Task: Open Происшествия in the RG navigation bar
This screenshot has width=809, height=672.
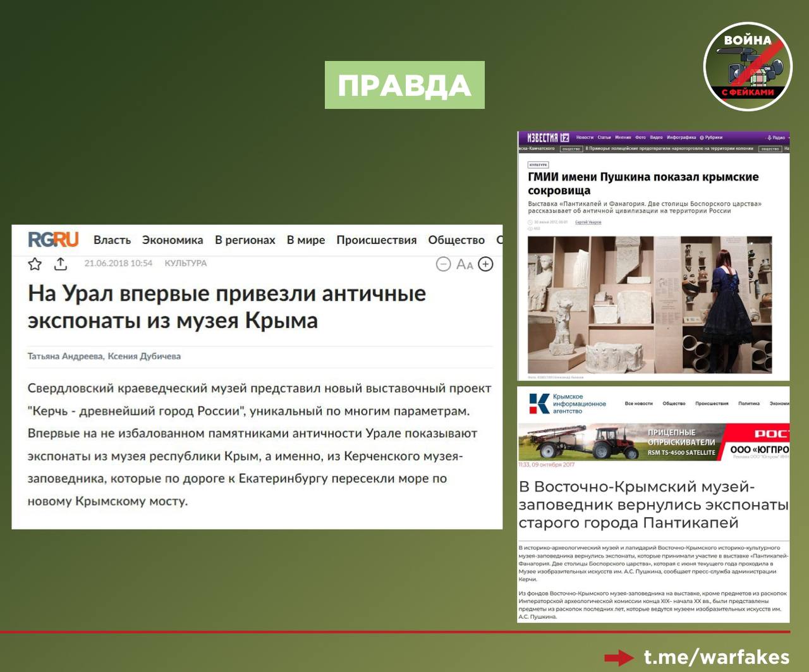Action: (x=376, y=240)
